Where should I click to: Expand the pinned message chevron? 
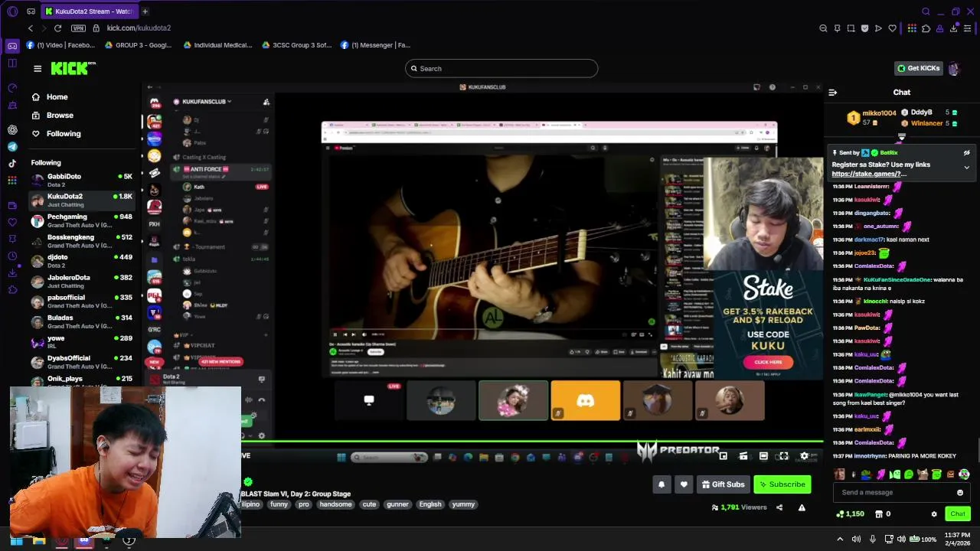coord(966,168)
